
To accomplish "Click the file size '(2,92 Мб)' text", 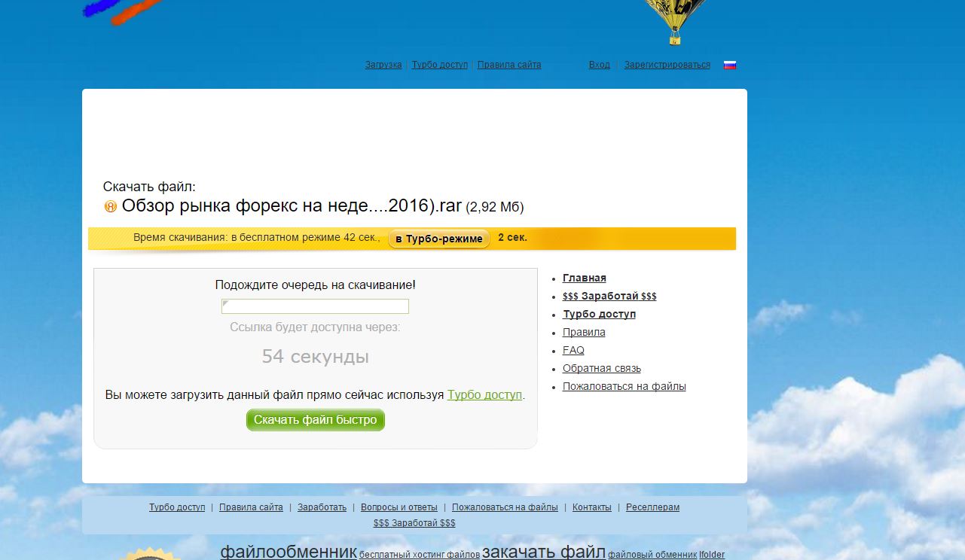I will coord(495,207).
